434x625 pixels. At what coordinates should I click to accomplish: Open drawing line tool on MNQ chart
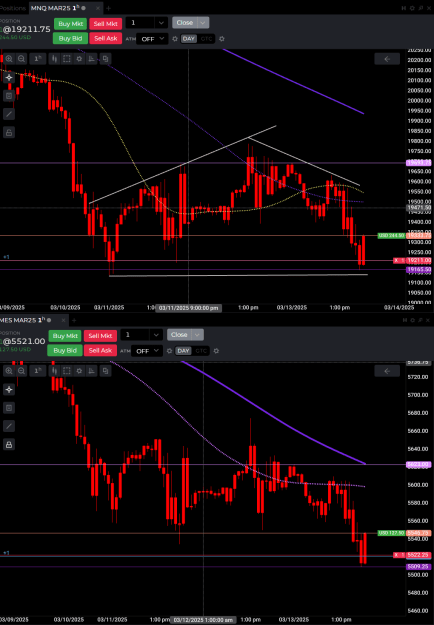(9, 114)
